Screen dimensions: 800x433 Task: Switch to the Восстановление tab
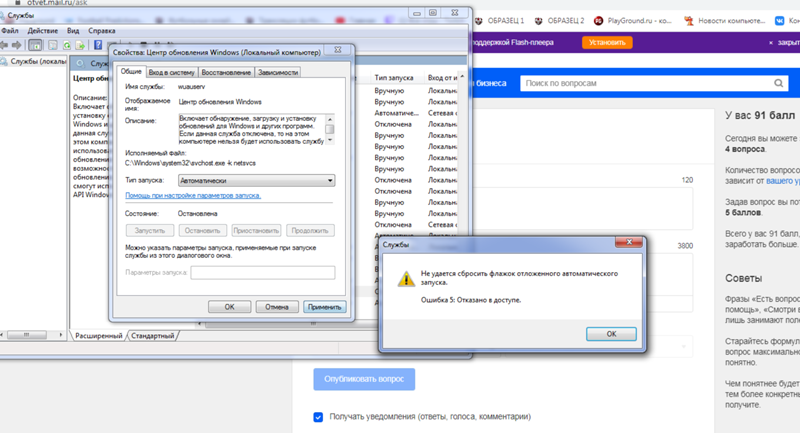click(x=226, y=72)
